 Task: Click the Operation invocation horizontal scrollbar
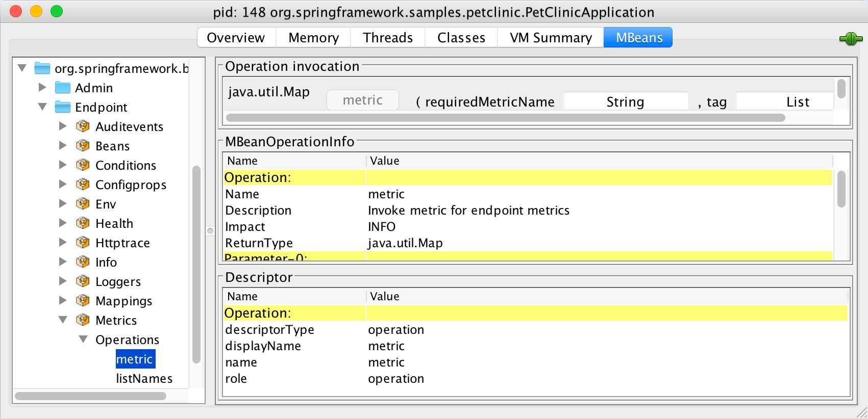click(x=505, y=118)
